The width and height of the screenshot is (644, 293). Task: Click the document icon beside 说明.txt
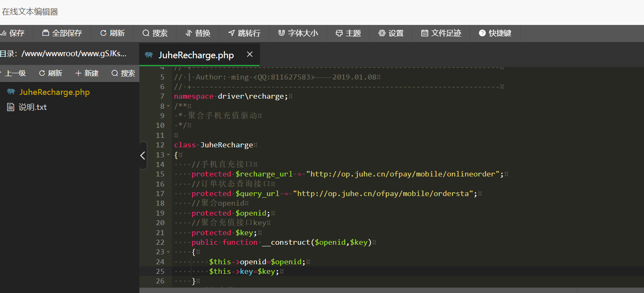11,107
